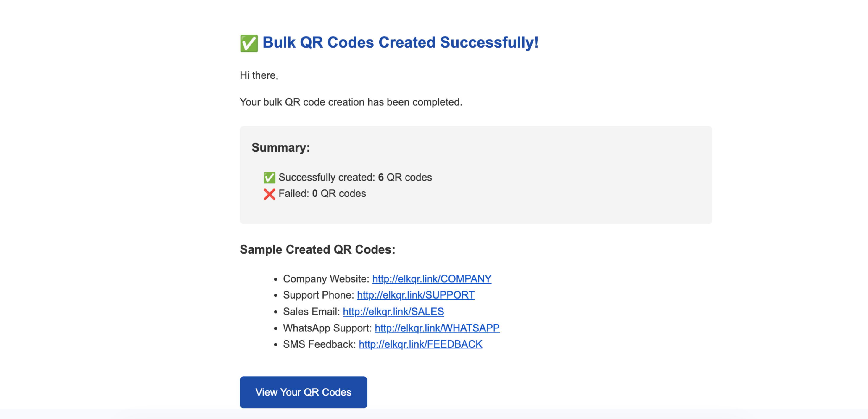Click the Company Website label

[326, 279]
